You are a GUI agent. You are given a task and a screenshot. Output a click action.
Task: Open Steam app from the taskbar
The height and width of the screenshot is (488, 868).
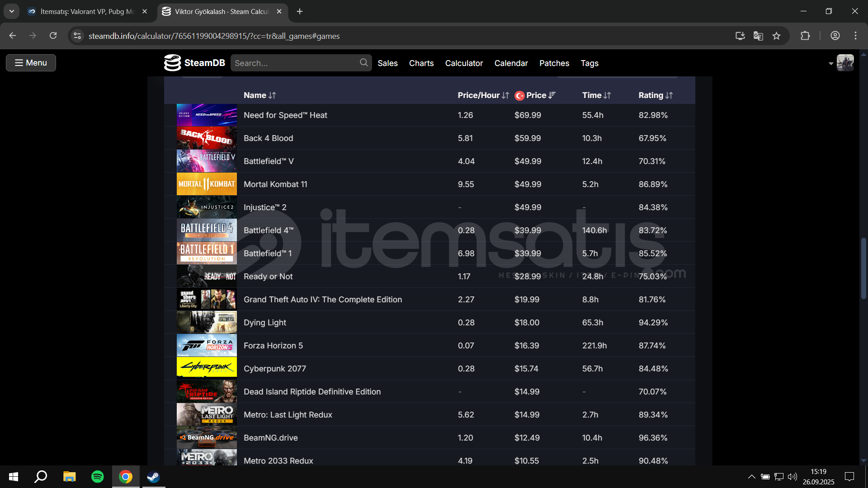click(x=153, y=477)
